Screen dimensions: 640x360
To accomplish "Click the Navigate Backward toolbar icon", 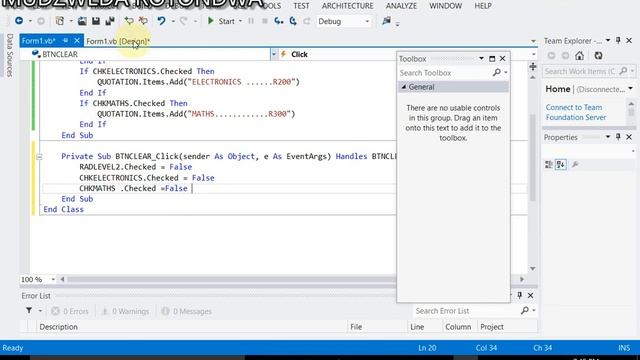I will [x=19, y=21].
